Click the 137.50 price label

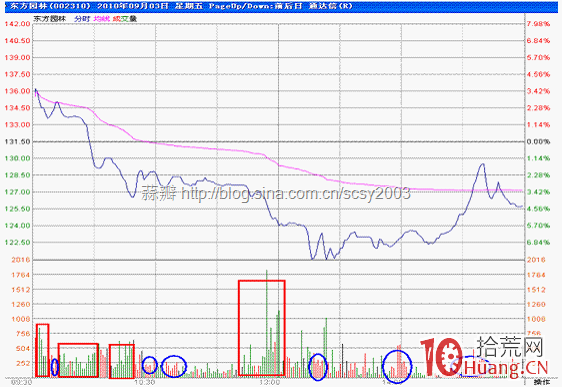17,74
